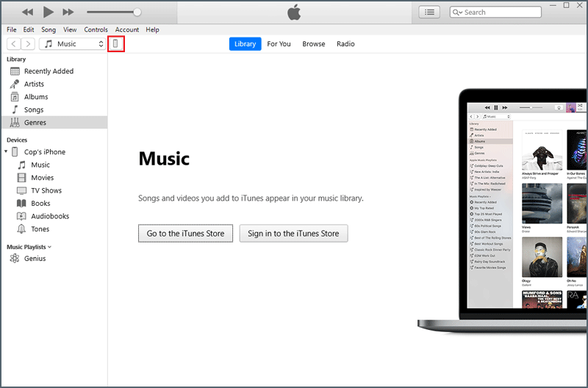Switch to the For You tab
This screenshot has width=588, height=388.
(x=279, y=44)
